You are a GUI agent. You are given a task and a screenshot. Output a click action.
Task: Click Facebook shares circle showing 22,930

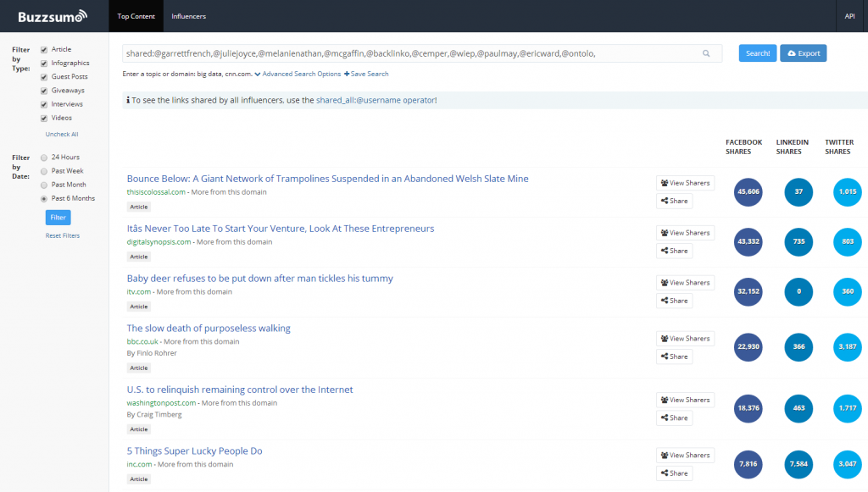point(748,347)
